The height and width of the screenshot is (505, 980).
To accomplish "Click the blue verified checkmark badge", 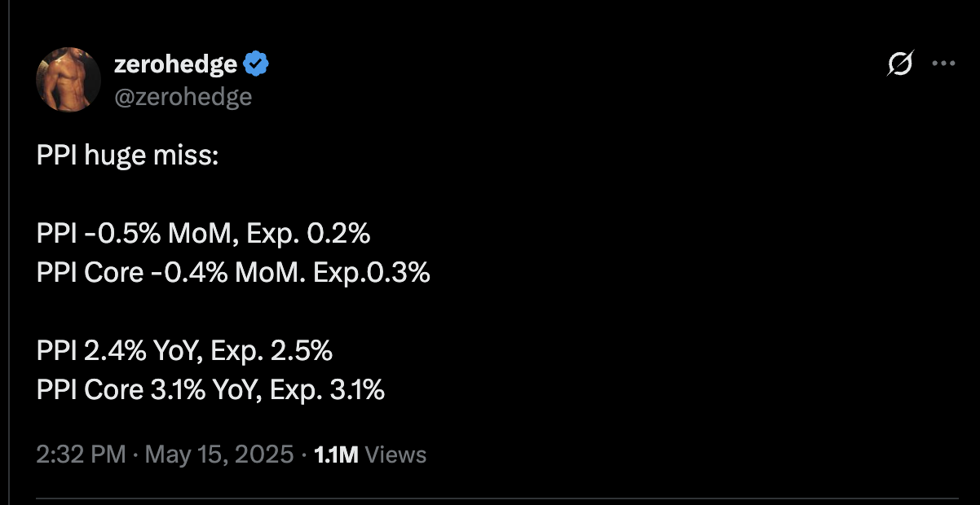I will 257,63.
